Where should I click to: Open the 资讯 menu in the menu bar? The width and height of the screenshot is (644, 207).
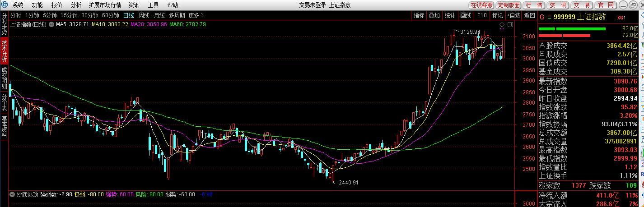coord(134,5)
